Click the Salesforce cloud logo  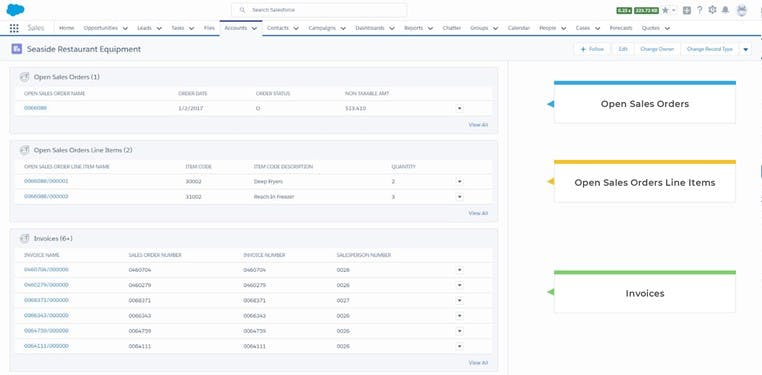pyautogui.click(x=16, y=10)
